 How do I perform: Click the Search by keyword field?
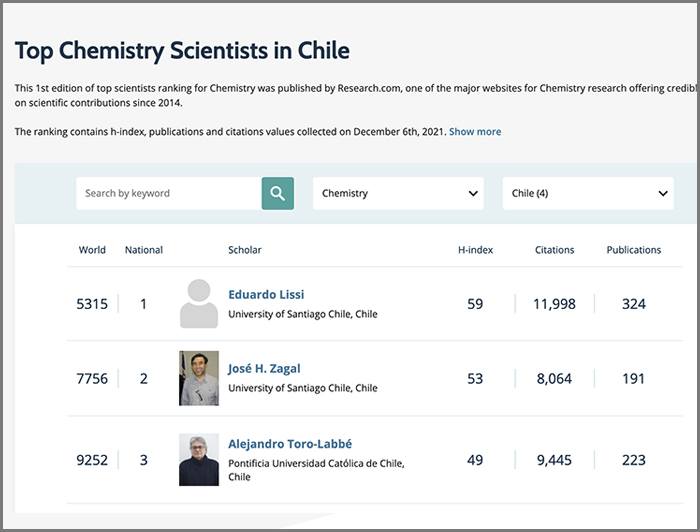tap(168, 194)
